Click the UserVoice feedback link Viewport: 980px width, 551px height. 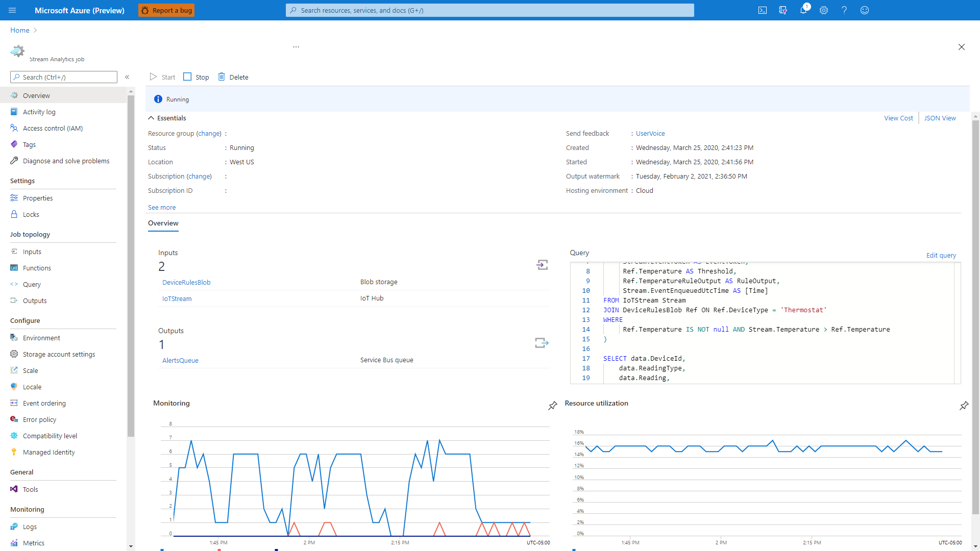pos(650,133)
